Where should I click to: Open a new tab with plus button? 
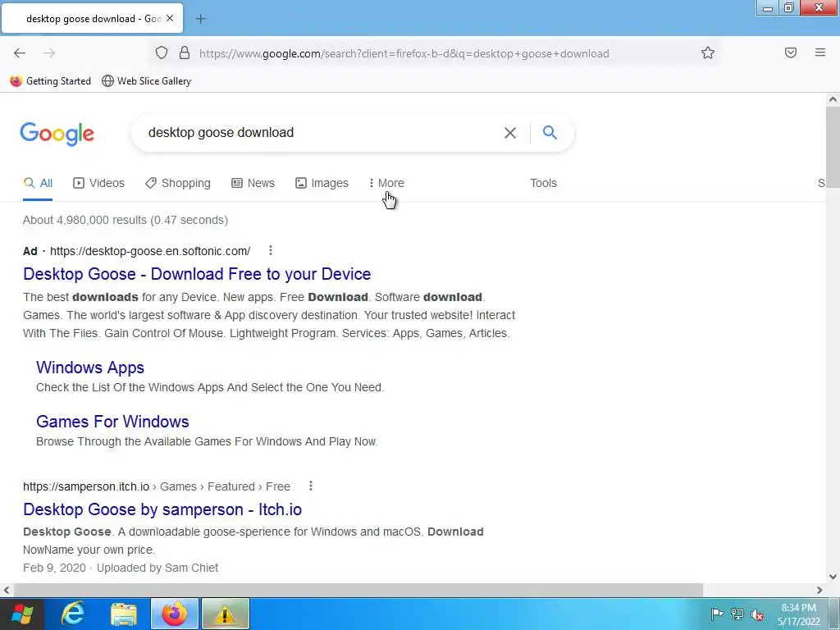[200, 19]
